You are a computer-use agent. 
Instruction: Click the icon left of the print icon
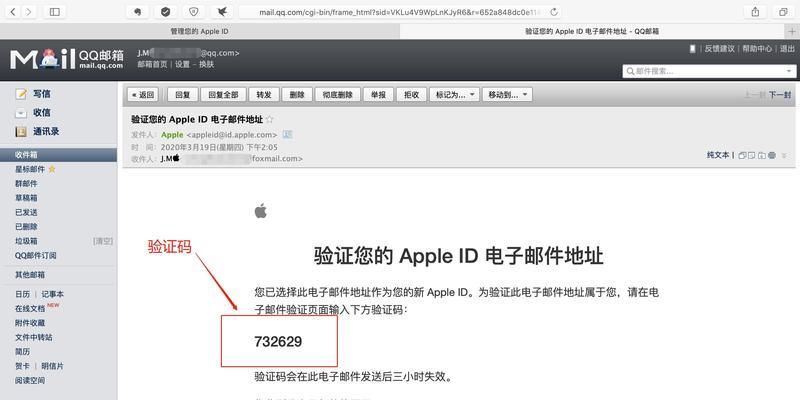pos(762,155)
